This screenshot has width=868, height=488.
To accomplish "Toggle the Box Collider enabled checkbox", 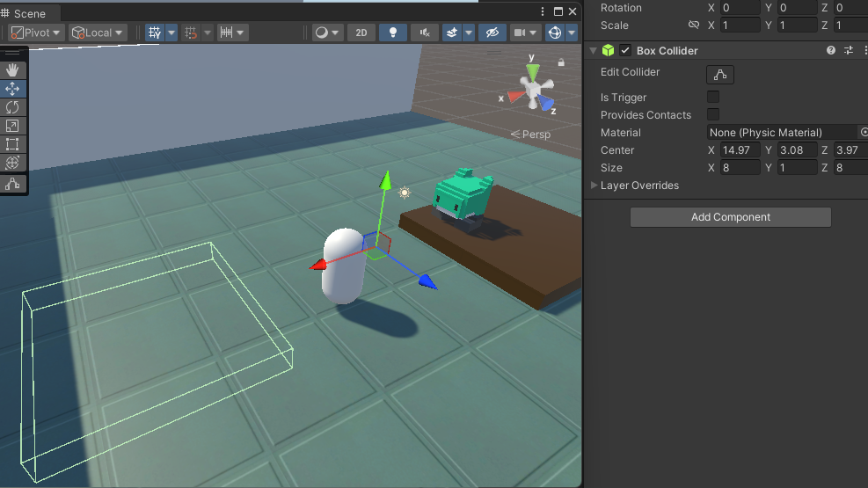I will click(625, 50).
